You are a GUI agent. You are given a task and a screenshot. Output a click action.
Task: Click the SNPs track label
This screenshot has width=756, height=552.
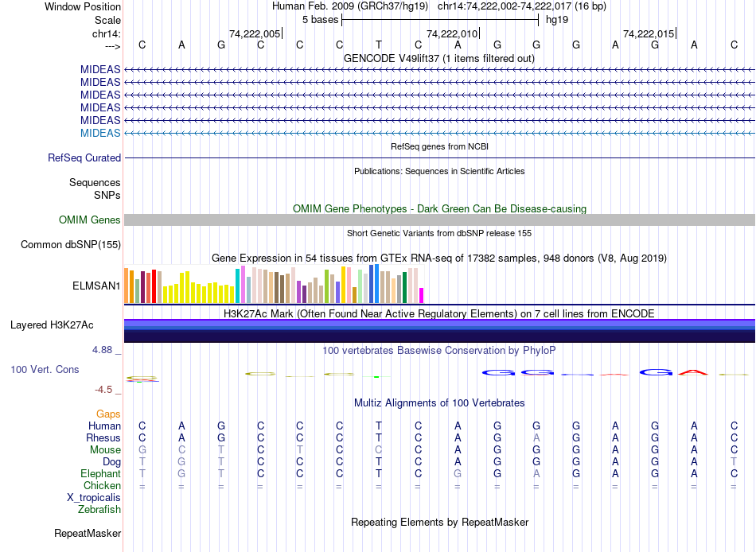(107, 195)
